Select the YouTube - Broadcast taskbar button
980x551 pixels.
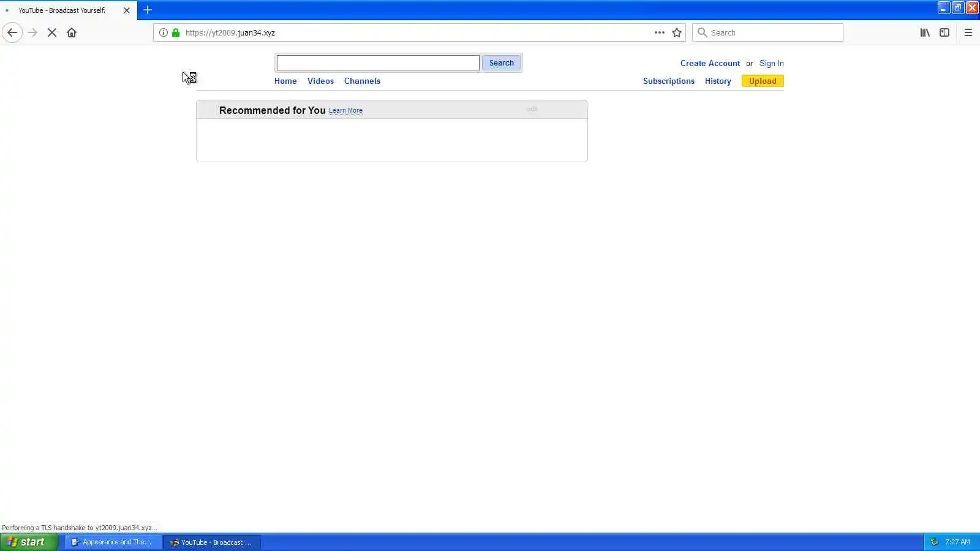click(212, 542)
